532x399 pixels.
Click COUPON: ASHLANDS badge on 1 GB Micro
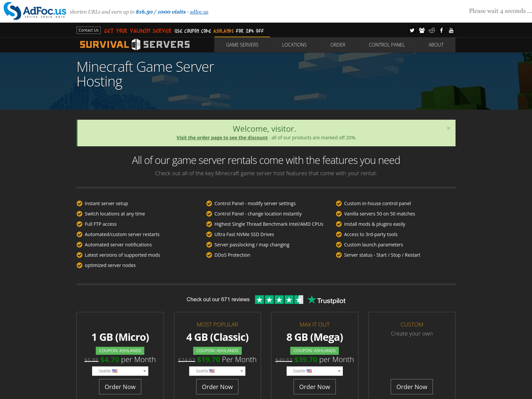tap(120, 351)
